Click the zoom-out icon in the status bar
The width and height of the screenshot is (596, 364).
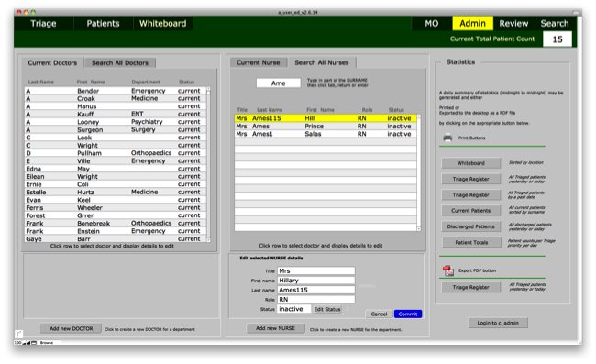coord(25,343)
